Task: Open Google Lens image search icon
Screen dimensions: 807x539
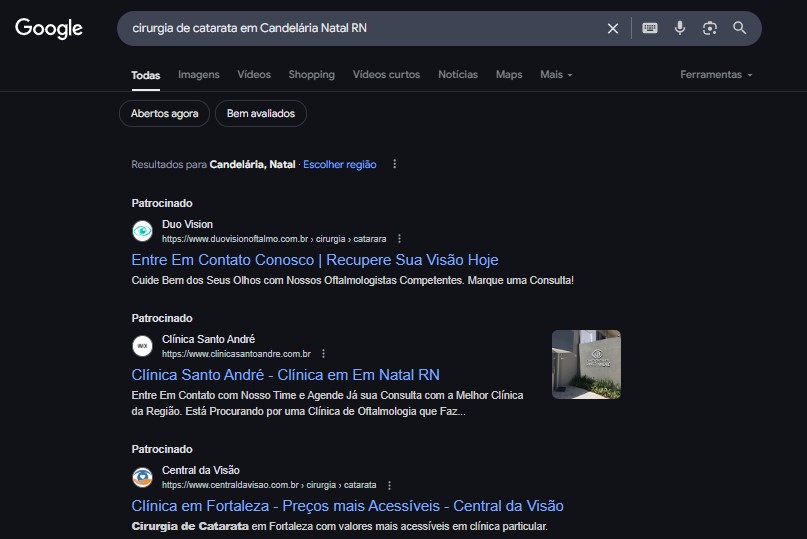Action: [710, 28]
